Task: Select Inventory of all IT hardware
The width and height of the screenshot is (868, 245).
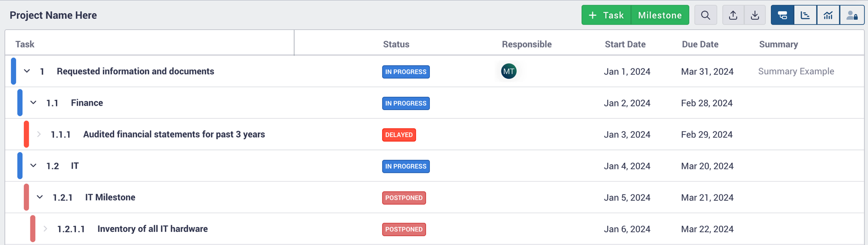Action: click(153, 229)
